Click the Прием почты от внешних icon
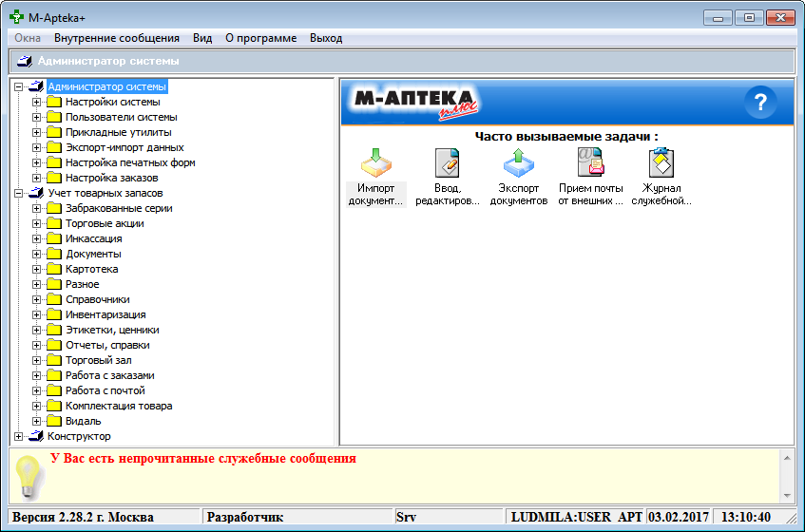The image size is (805, 532). (x=590, y=164)
